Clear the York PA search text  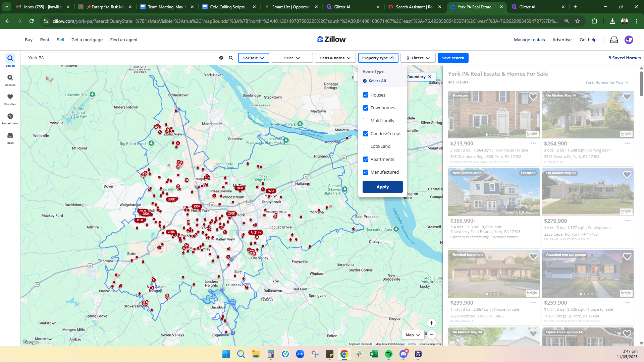221,58
